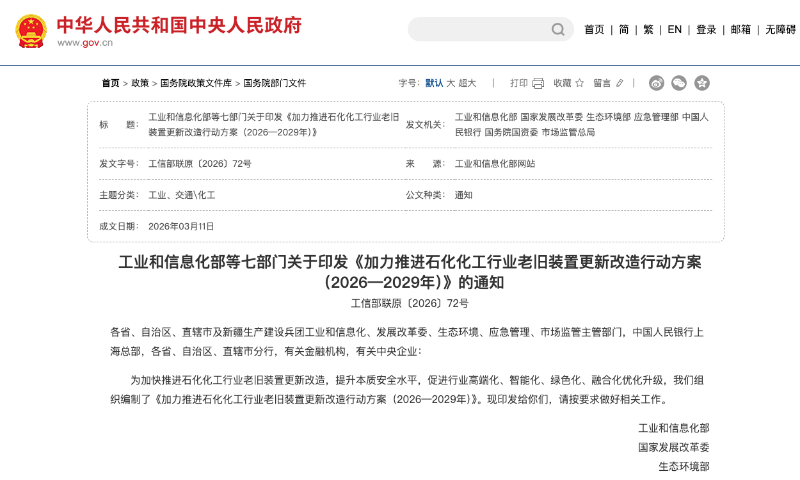This screenshot has height=480, width=800.
Task: Go to 国务院部门文件 breadcrumb
Action: [x=274, y=83]
